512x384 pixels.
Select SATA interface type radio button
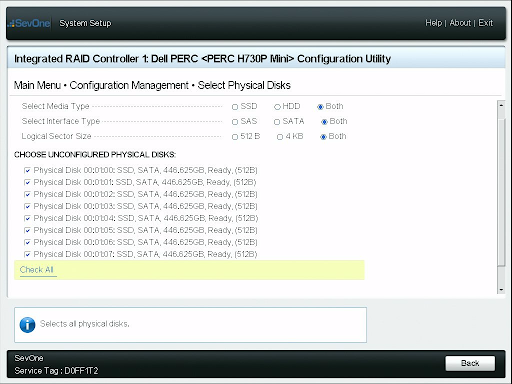pyautogui.click(x=277, y=122)
